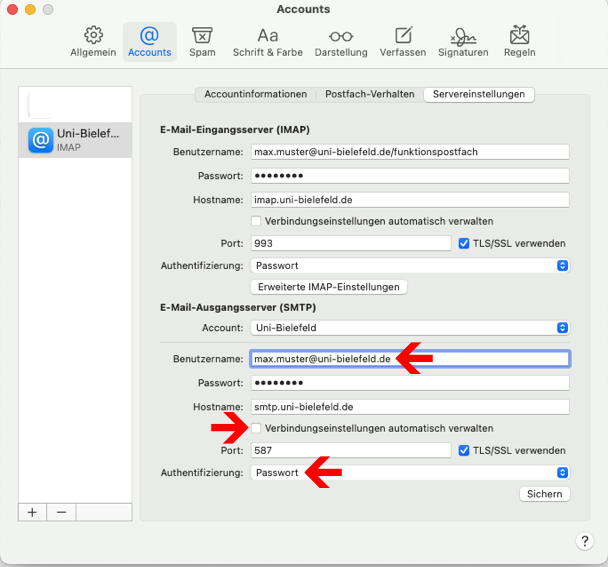Switch to the Servereinstellungen tab

pyautogui.click(x=479, y=94)
